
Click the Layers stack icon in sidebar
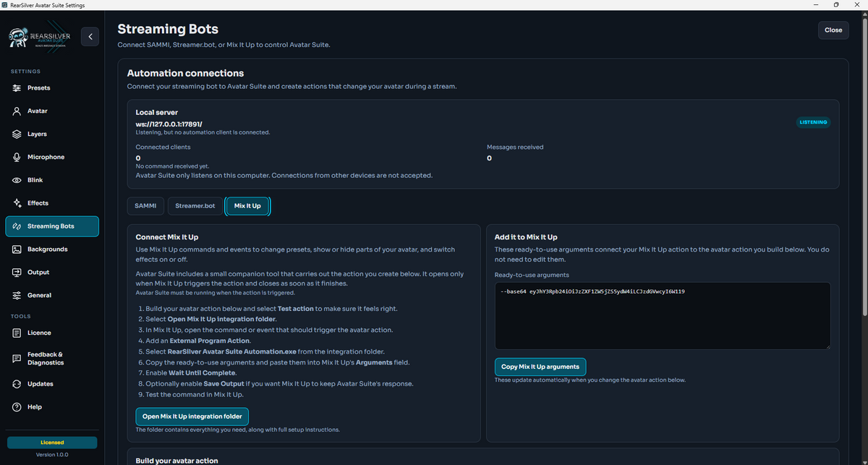(17, 135)
